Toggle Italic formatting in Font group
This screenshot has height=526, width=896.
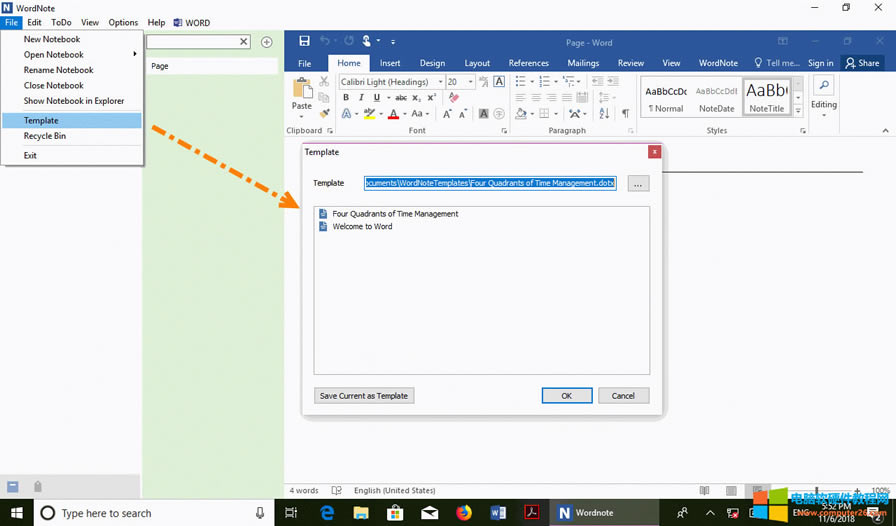pos(361,98)
